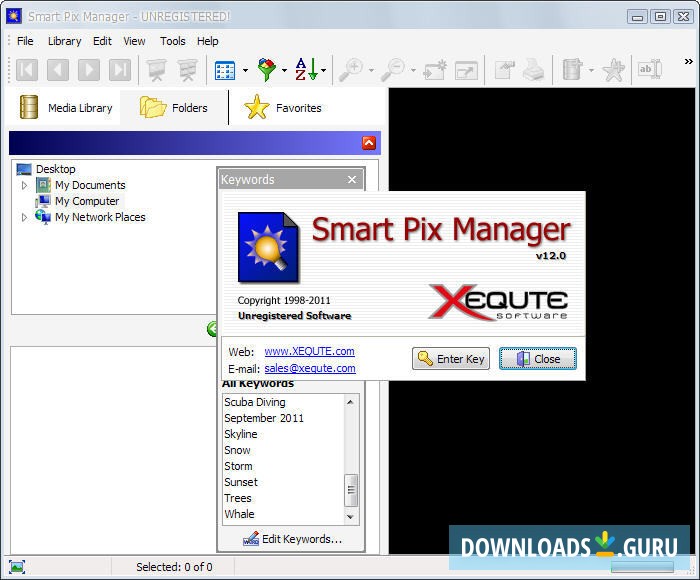700x580 pixels.
Task: Switch to the Folders tab
Action: coord(174,108)
